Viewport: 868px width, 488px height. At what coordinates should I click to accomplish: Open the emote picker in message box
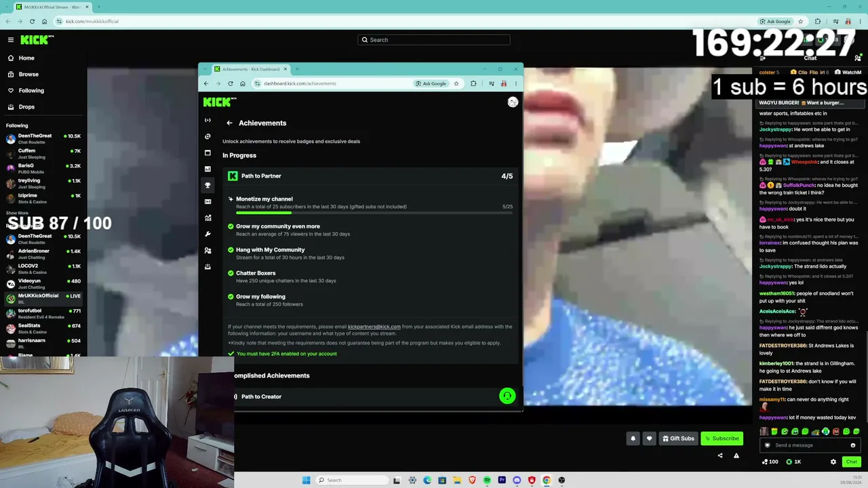[852, 445]
